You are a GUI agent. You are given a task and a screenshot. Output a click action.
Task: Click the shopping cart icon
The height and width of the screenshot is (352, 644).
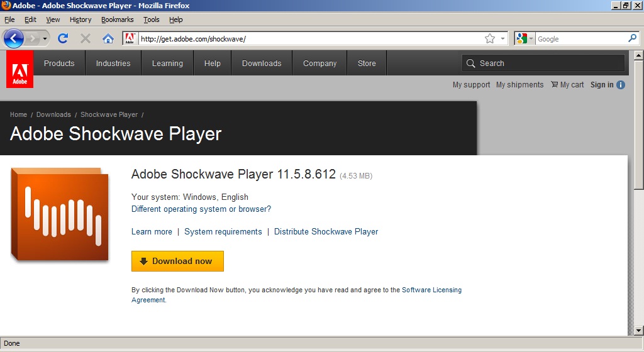[x=555, y=84]
